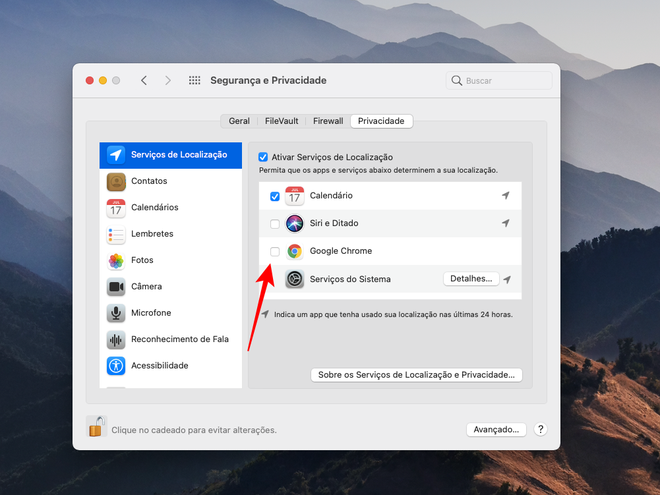This screenshot has height=495, width=660.
Task: Select the Câmera label in privacy list
Action: click(x=146, y=287)
